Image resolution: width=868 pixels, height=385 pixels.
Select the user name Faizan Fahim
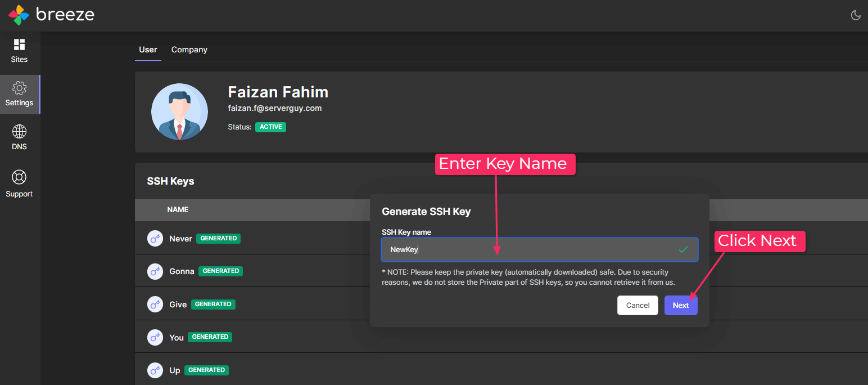pos(278,92)
